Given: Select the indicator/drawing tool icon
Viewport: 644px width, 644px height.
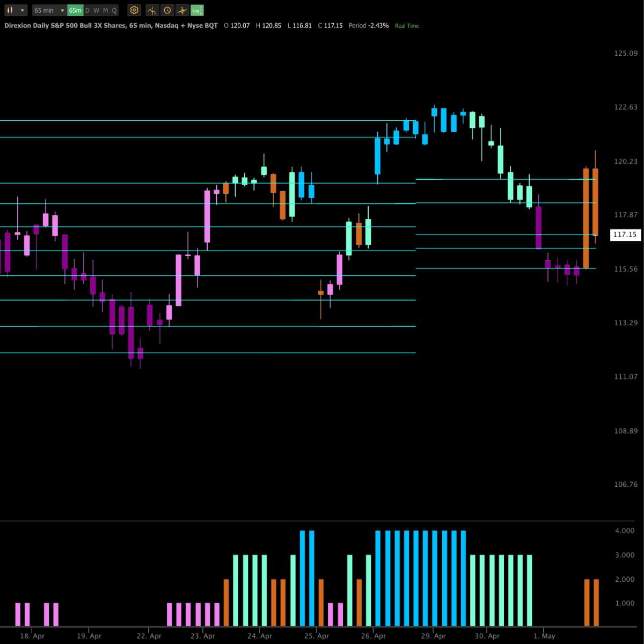Looking at the screenshot, I should pos(152,10).
